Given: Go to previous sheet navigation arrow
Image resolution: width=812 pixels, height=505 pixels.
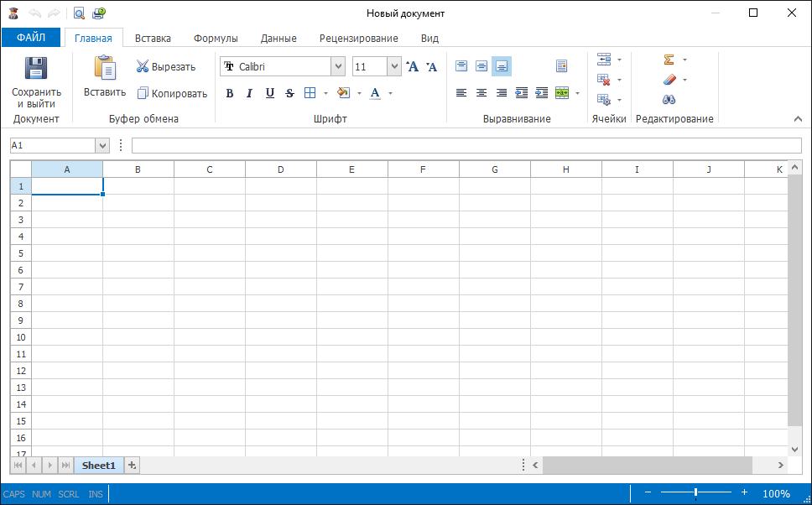Looking at the screenshot, I should click(34, 465).
